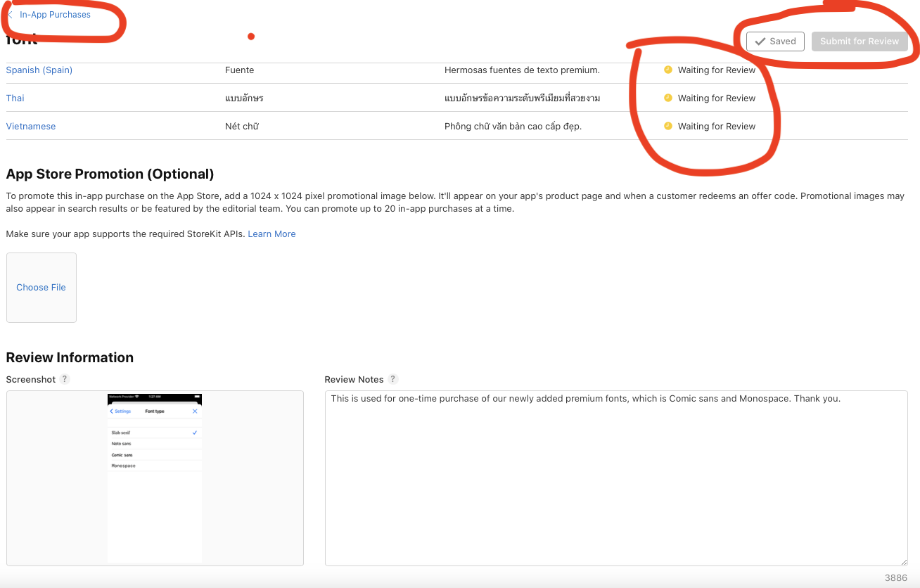Click the help icon next to Screenshot
The image size is (920, 588).
(65, 379)
